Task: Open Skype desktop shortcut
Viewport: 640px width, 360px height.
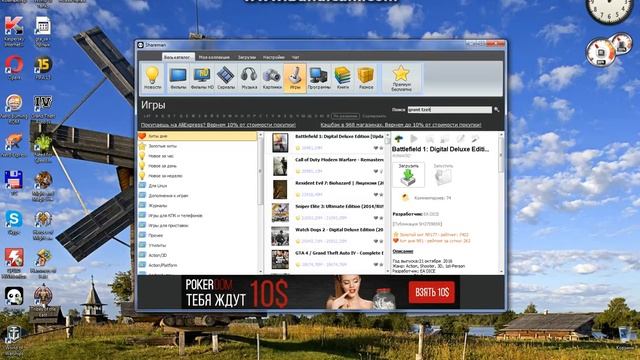Action: (14, 223)
